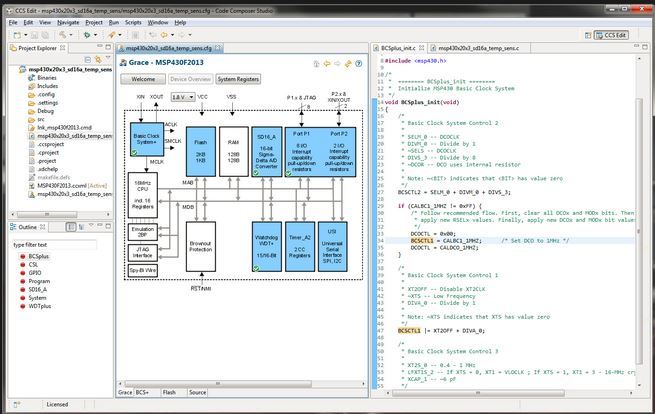The width and height of the screenshot is (655, 414).
Task: Open the SD16_A converter block
Action: point(267,150)
